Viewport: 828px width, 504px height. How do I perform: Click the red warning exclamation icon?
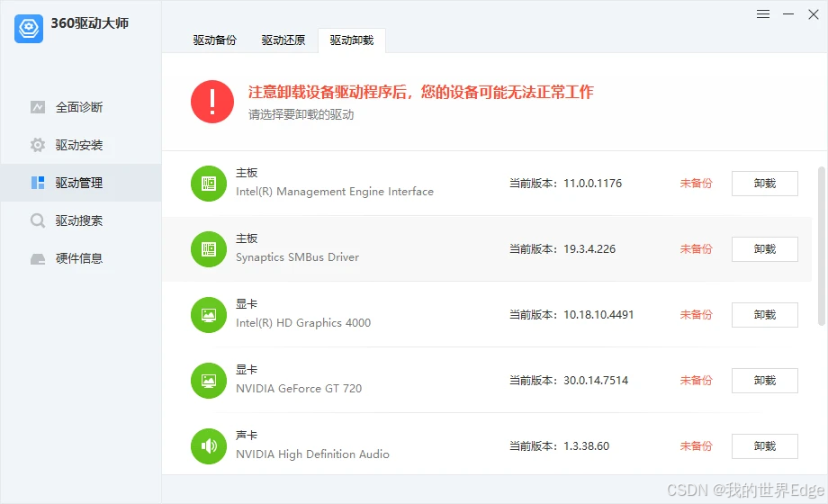212,102
